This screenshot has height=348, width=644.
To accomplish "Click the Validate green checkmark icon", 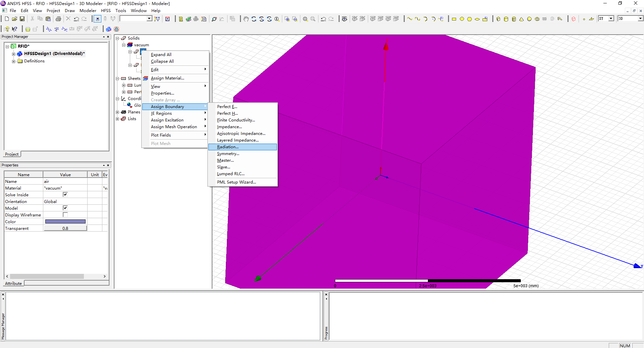I will (x=188, y=19).
